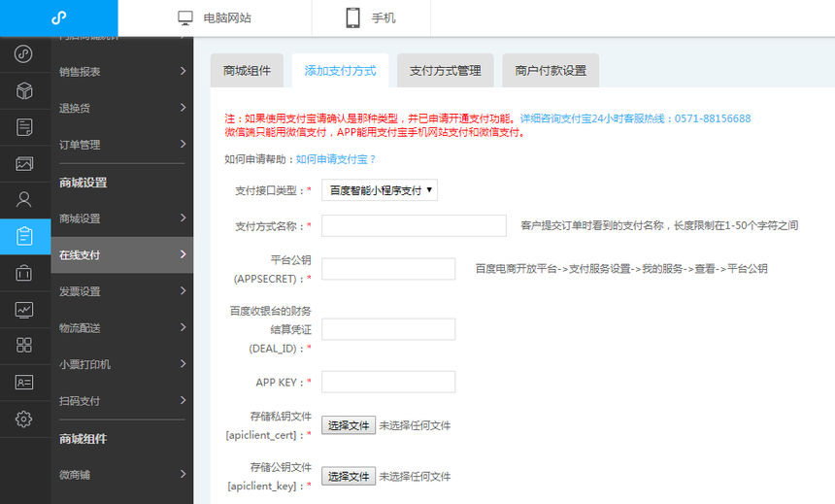This screenshot has height=504, width=835.
Task: Click the spiral home icon in the sidebar
Action: (23, 53)
